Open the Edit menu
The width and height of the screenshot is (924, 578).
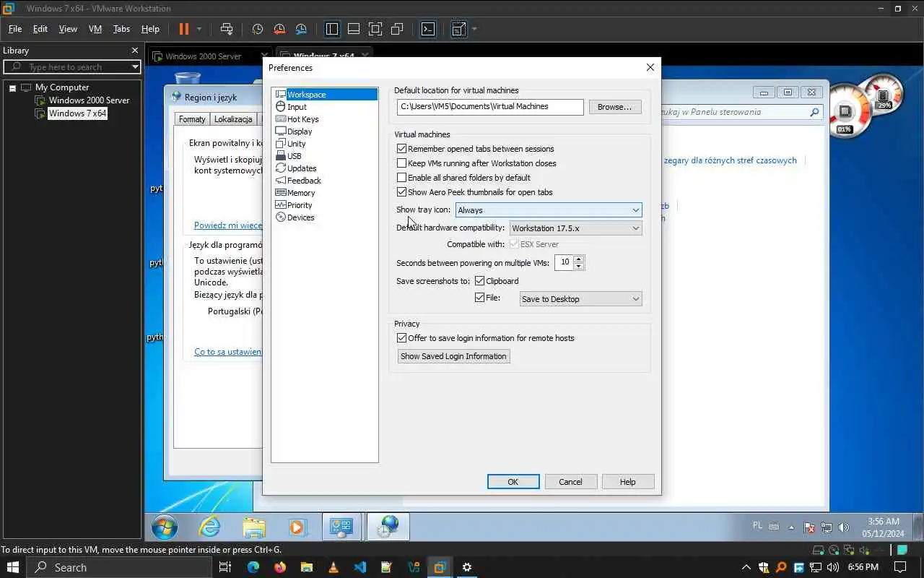[40, 29]
